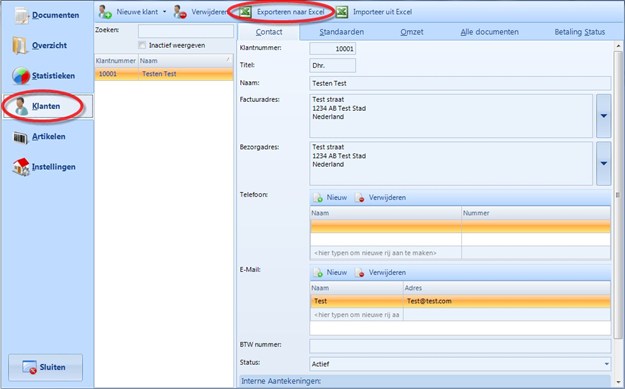Switch to the Contact tab
Viewport: 625px width, 389px height.
click(269, 32)
